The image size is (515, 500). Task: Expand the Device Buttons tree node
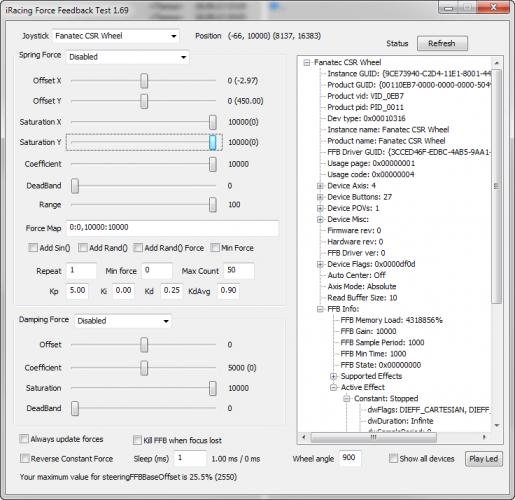click(x=320, y=197)
